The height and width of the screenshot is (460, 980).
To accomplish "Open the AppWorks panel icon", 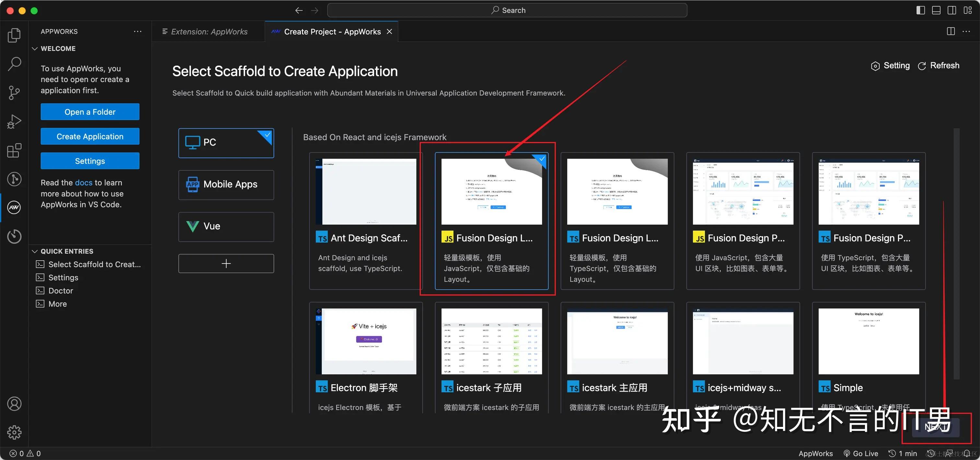I will 14,207.
